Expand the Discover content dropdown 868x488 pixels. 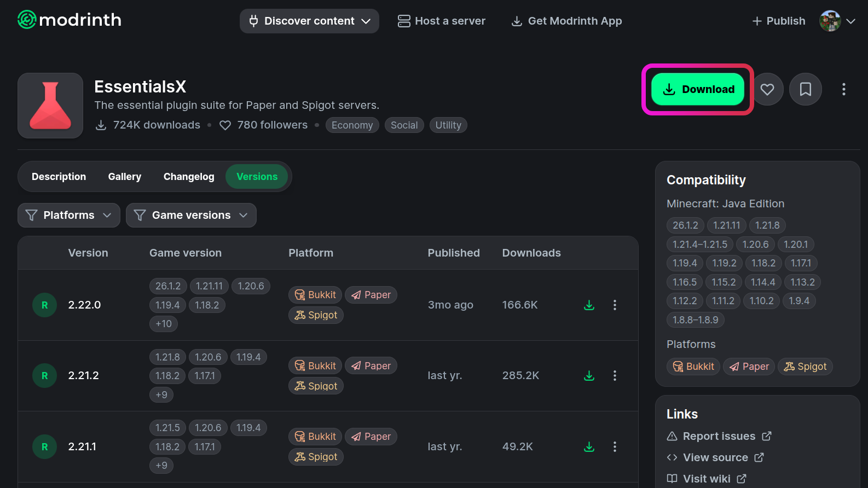[x=309, y=21]
